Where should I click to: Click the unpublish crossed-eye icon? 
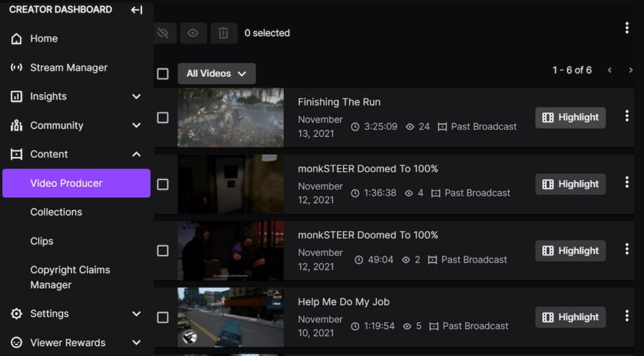point(163,33)
